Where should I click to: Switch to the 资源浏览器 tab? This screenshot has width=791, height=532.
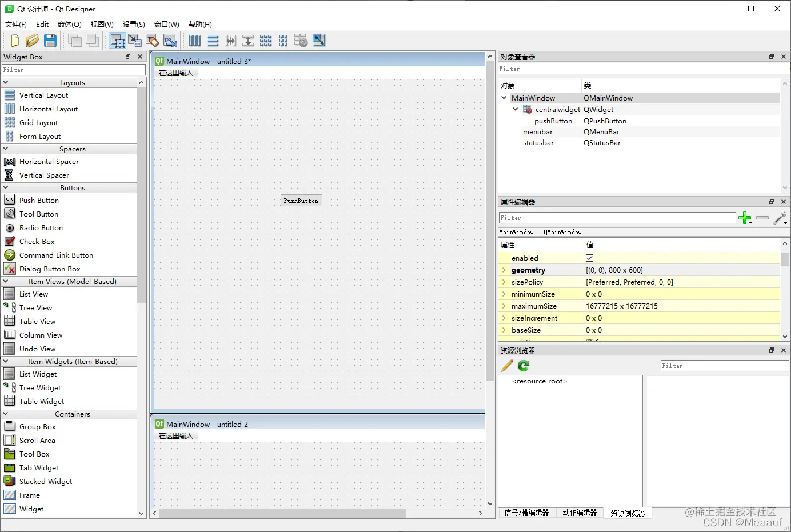pyautogui.click(x=628, y=513)
